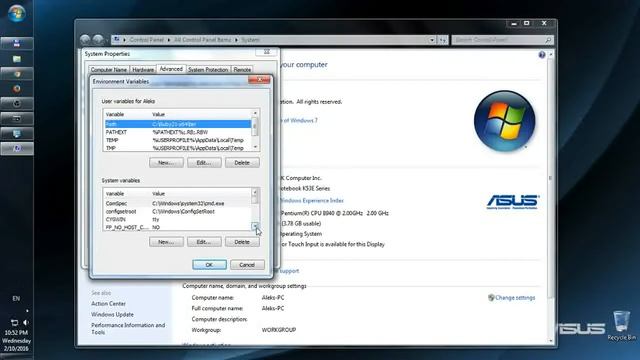Viewport: 640px width, 360px height.
Task: Click Delete under user variables
Action: pos(242,162)
